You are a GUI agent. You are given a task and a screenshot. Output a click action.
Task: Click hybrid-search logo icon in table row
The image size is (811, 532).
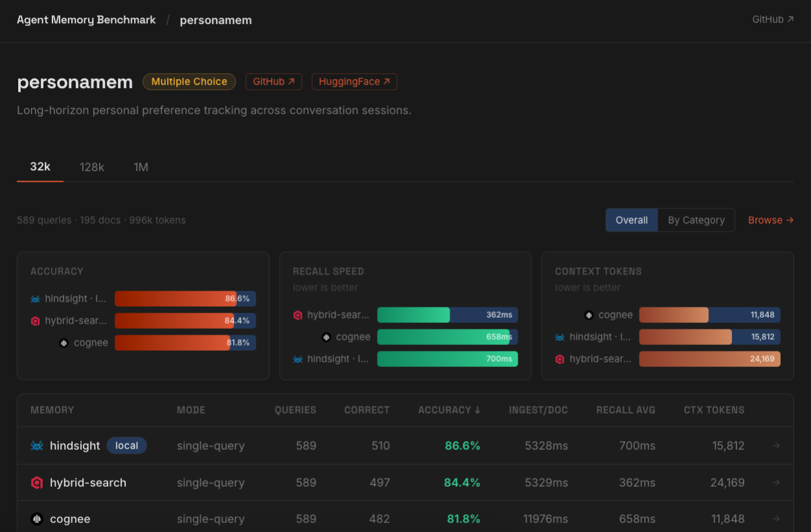tap(37, 483)
